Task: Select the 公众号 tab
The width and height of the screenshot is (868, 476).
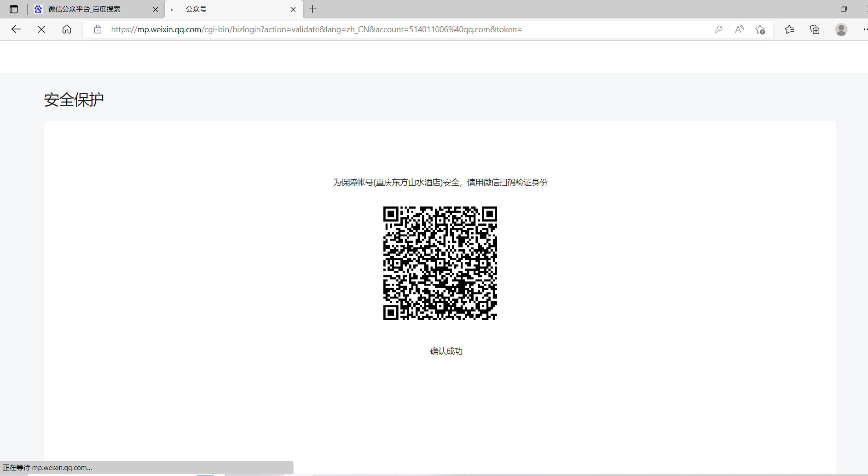Action: (234, 9)
